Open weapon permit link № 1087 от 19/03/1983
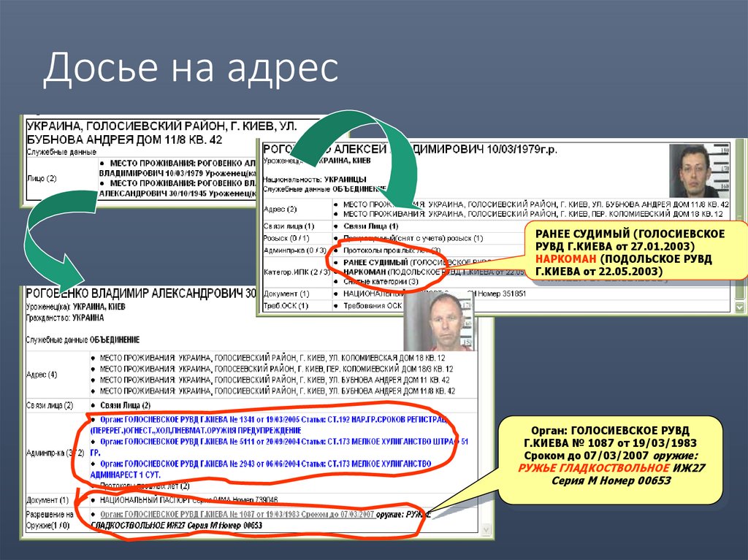 (237, 515)
